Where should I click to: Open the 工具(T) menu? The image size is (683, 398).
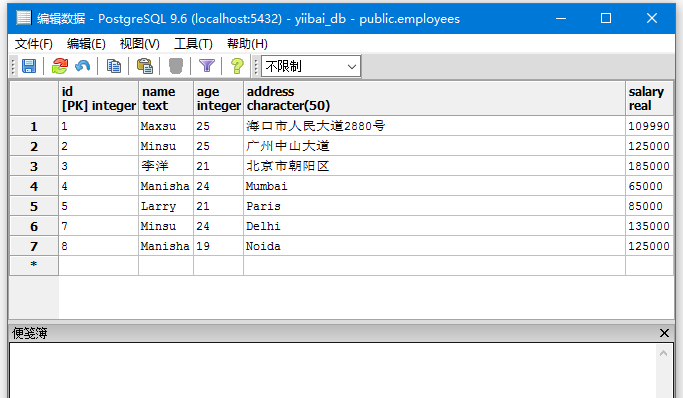click(x=193, y=44)
